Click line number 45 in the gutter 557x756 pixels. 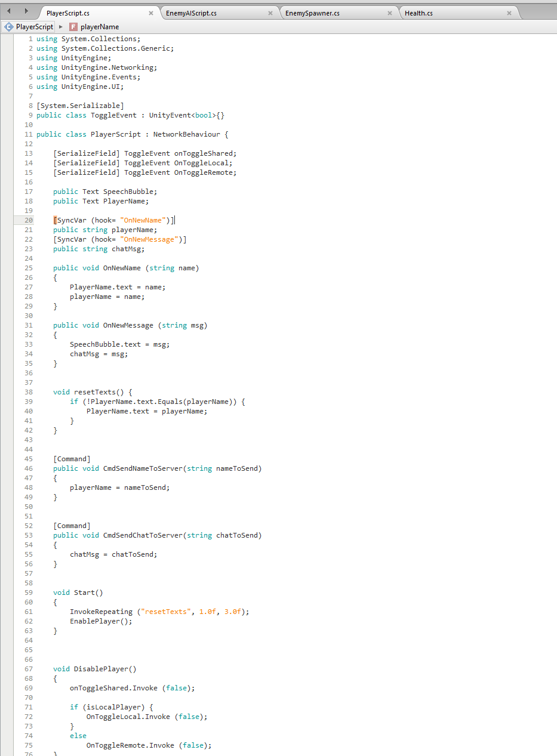tap(28, 458)
